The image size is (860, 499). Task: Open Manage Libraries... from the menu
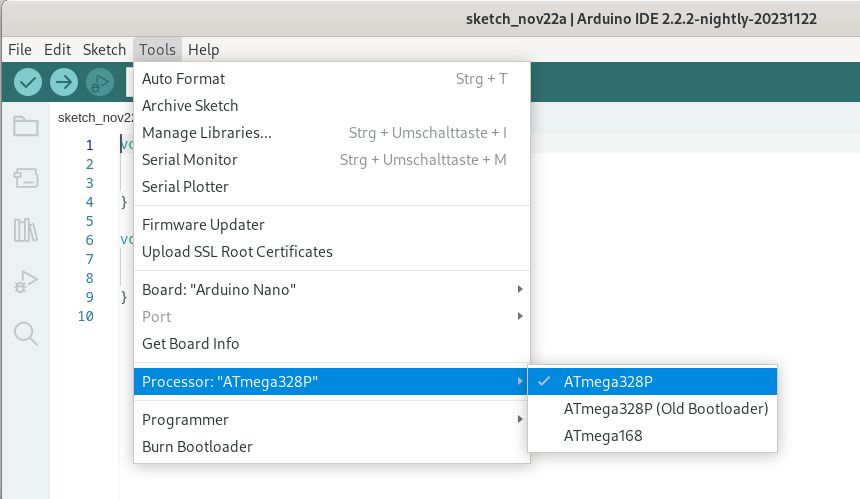(x=332, y=133)
